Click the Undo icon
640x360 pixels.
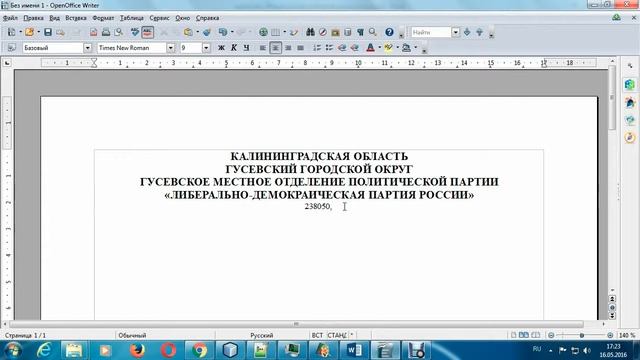[222, 32]
